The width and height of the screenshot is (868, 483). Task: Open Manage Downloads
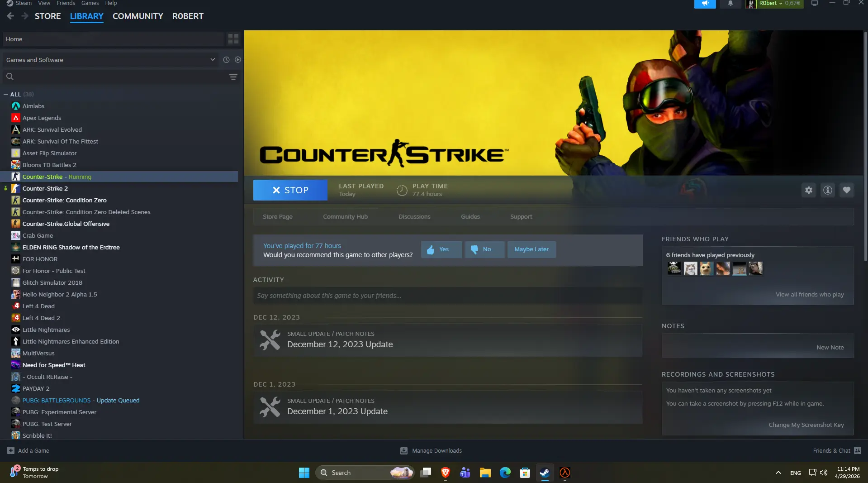(x=431, y=451)
